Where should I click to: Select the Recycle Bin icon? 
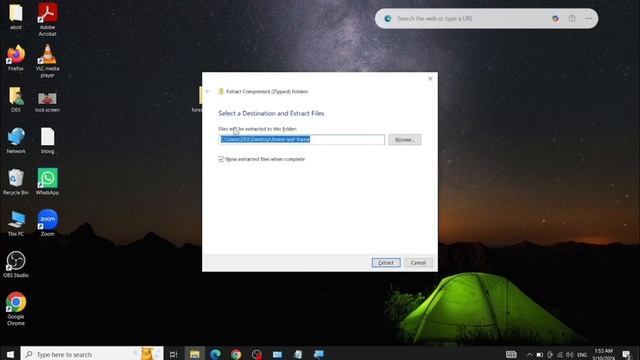click(16, 182)
